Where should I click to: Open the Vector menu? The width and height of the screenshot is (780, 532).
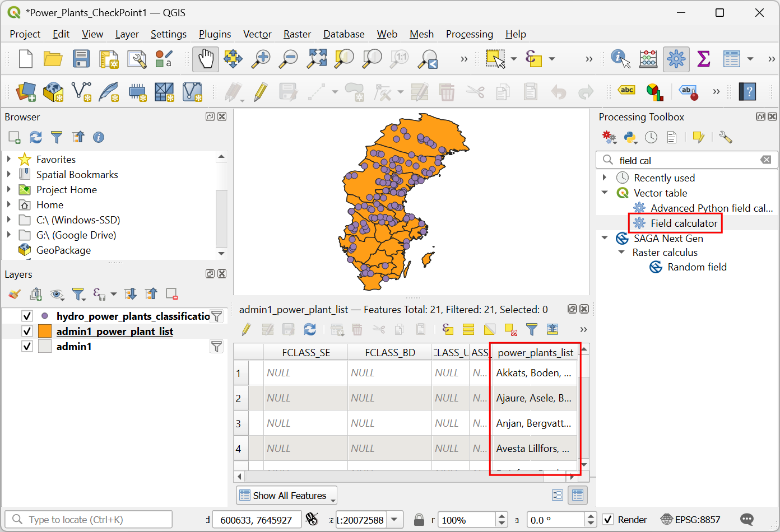(x=257, y=34)
